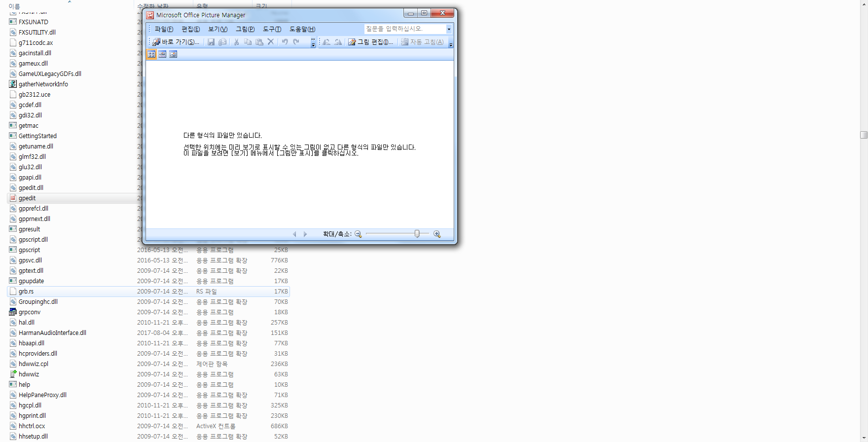The image size is (868, 442).
Task: Click the Save floppy disk icon
Action: click(211, 42)
